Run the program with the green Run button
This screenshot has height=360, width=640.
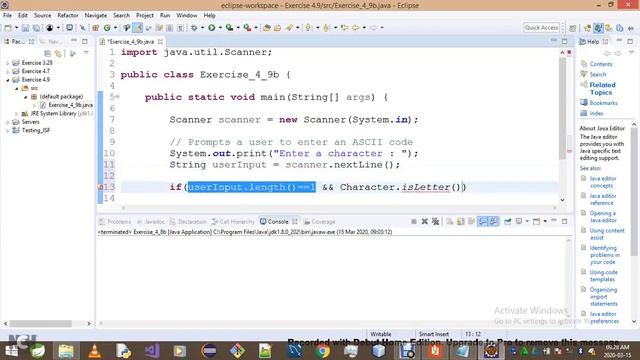(211, 28)
